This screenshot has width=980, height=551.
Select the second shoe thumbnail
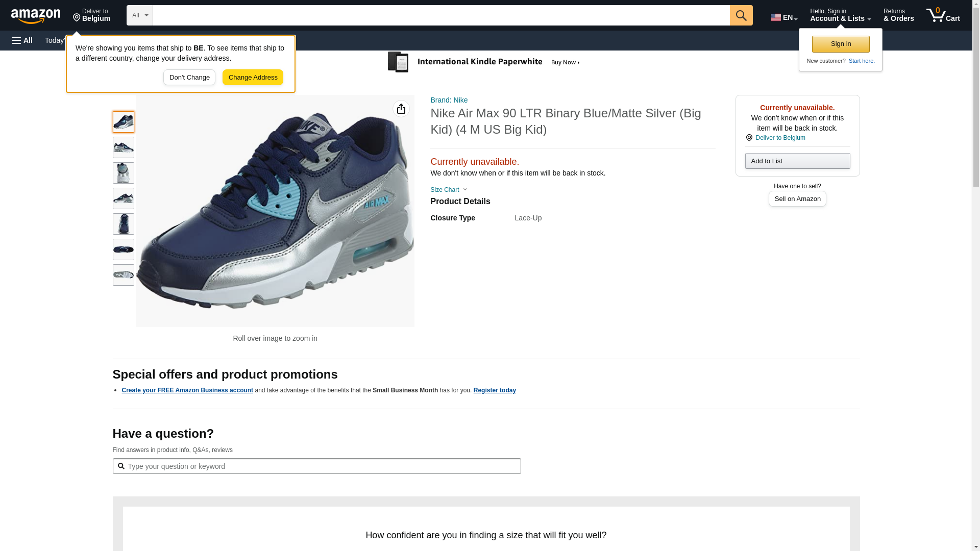pyautogui.click(x=123, y=147)
